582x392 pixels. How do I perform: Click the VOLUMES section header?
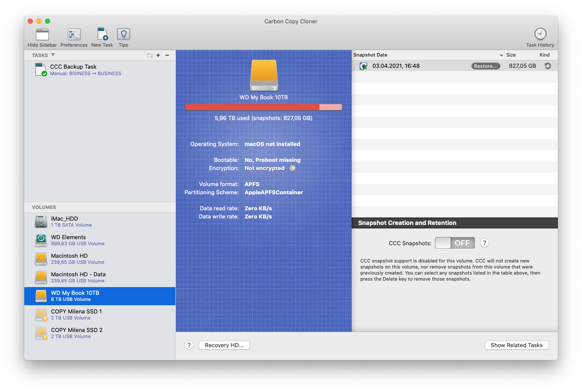click(x=44, y=207)
